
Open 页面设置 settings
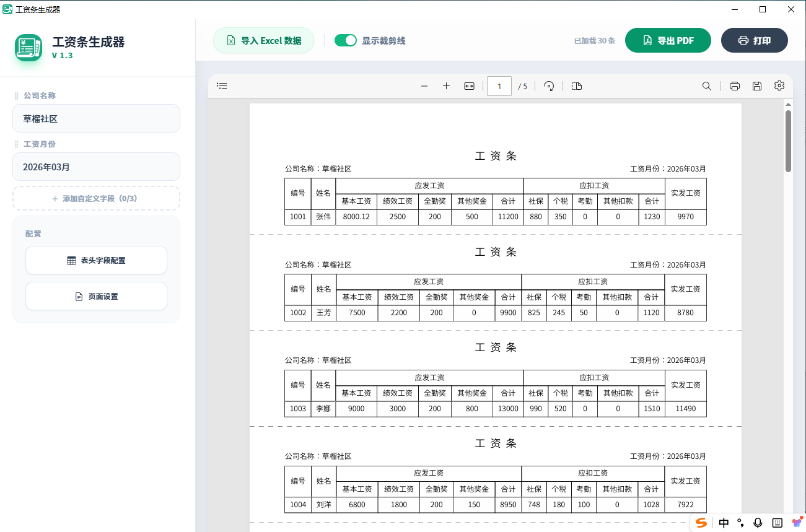(x=96, y=296)
